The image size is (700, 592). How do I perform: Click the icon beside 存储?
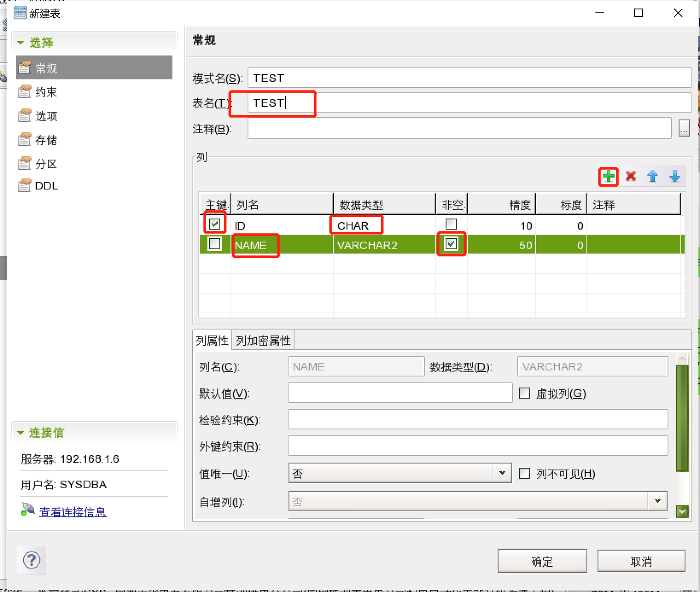click(x=25, y=140)
